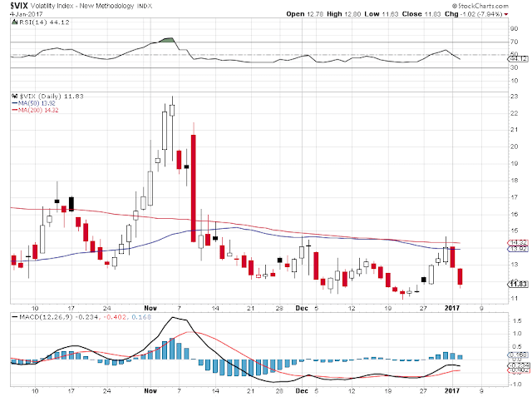The image size is (532, 397).
Task: Click the red line marker for MA(200)
Action: tap(15, 111)
